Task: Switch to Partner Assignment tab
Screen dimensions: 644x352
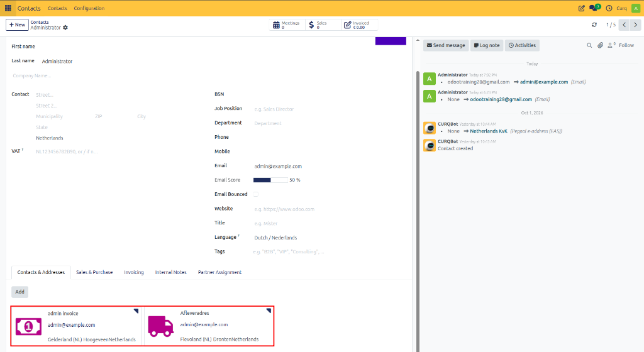Action: 219,272
